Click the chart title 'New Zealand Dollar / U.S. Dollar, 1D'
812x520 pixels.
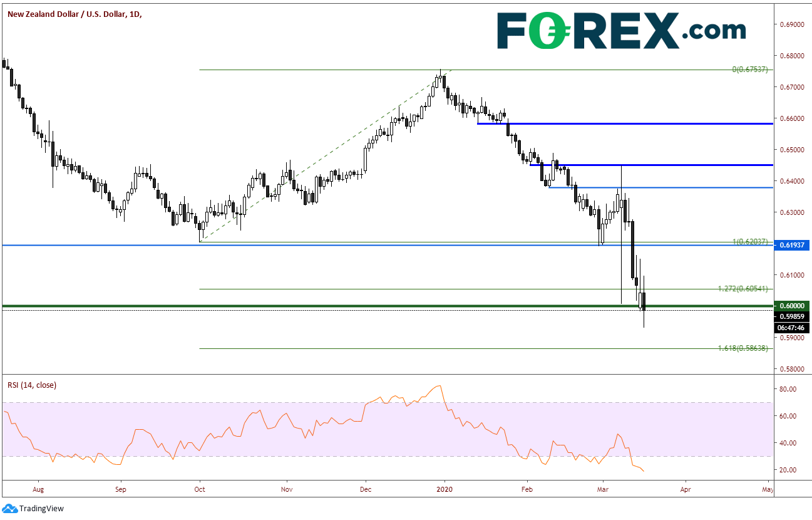click(x=75, y=13)
